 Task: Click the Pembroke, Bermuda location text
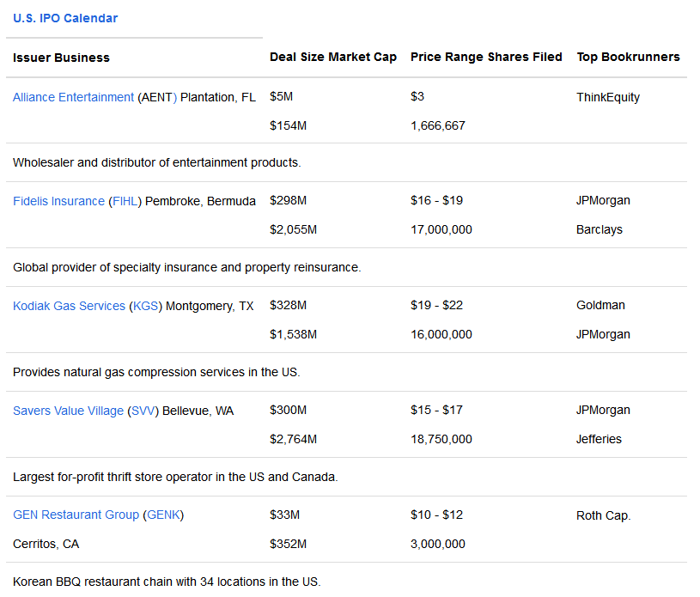(x=200, y=201)
